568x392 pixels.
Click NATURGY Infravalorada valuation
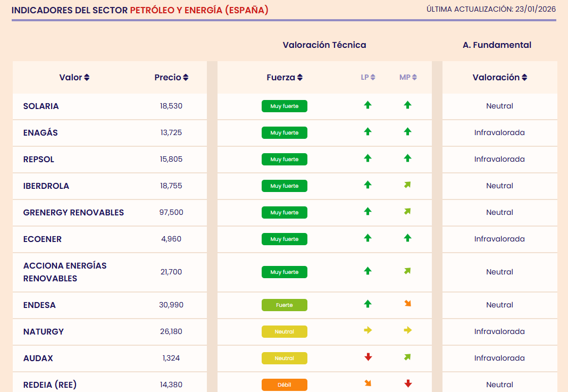pos(499,331)
